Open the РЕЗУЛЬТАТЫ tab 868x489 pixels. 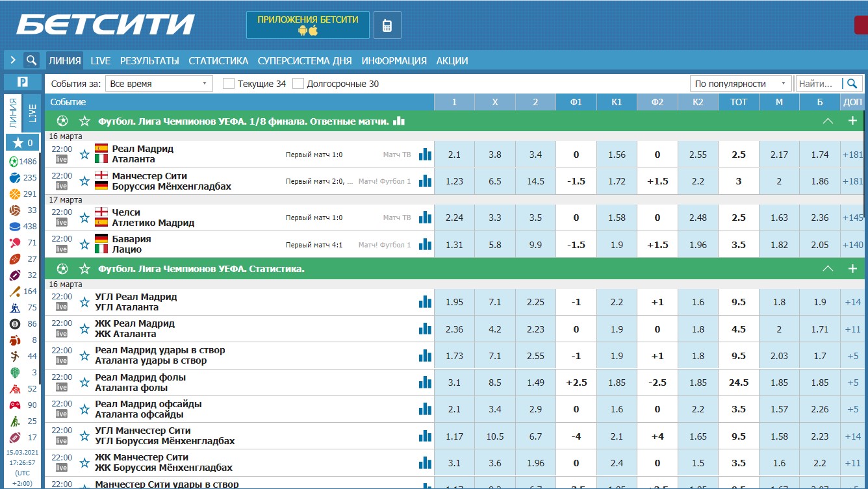pyautogui.click(x=149, y=60)
